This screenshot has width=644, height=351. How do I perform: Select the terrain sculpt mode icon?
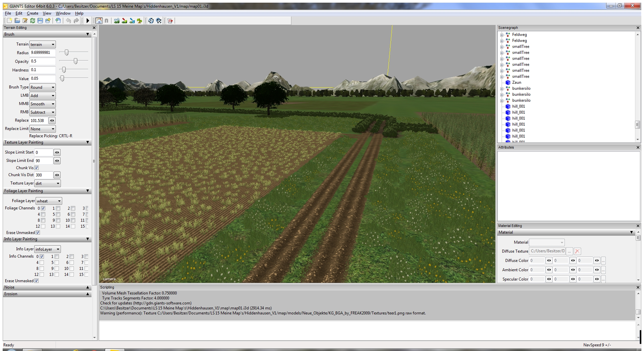pyautogui.click(x=116, y=21)
